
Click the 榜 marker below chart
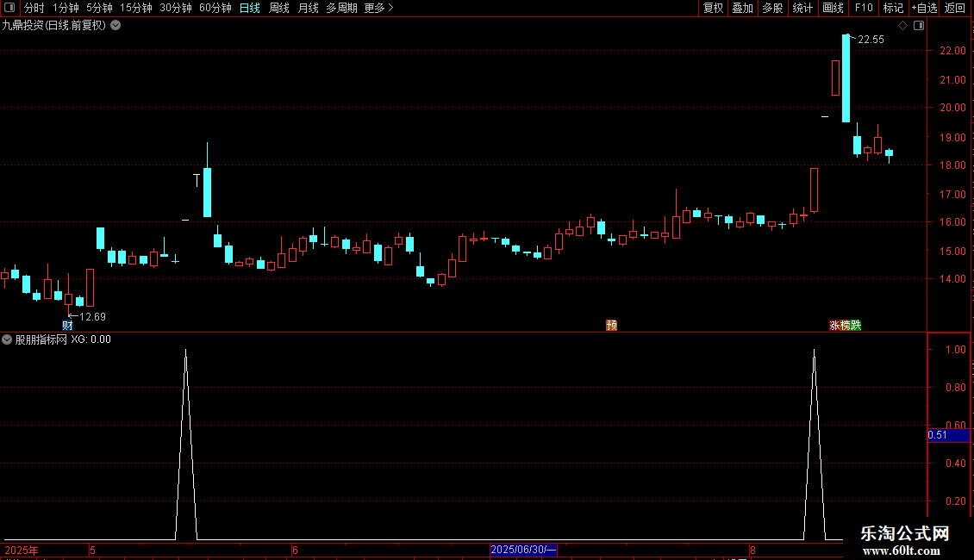tap(845, 326)
